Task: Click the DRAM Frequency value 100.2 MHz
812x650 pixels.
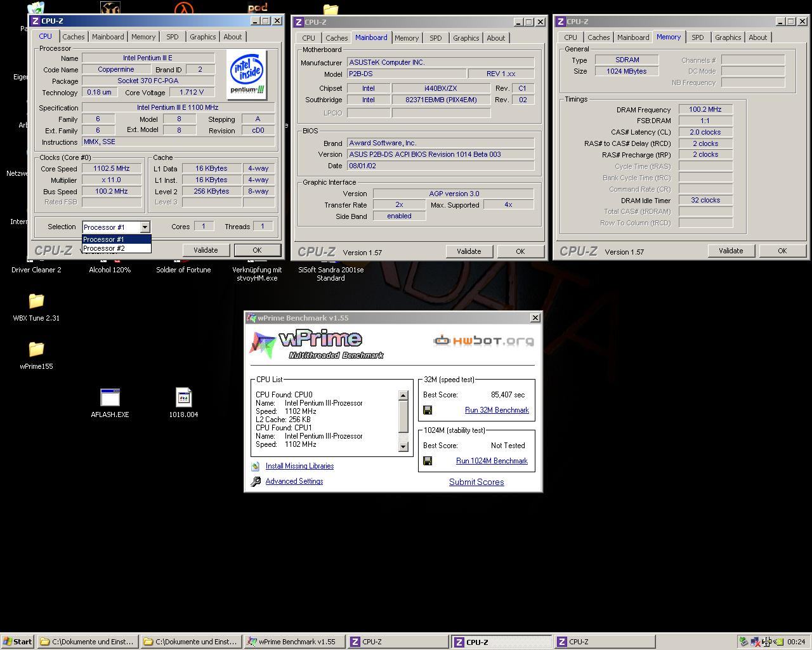Action: point(705,109)
